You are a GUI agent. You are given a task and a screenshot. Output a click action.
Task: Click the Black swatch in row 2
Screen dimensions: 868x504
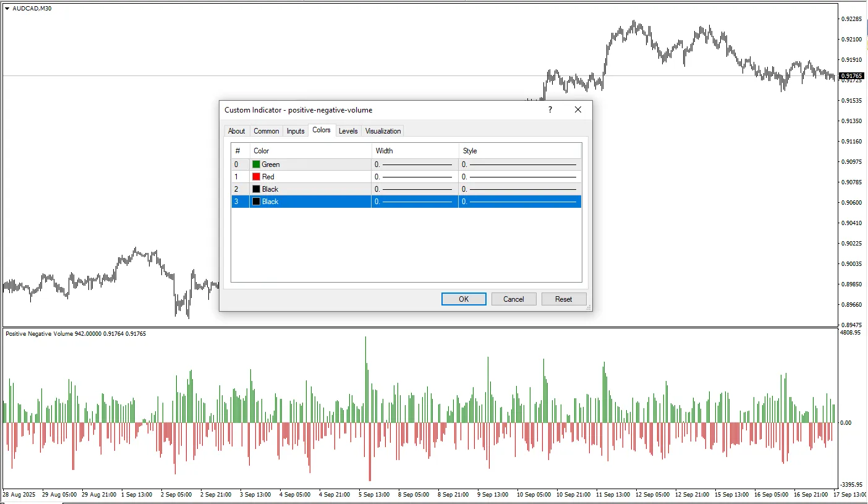[257, 189]
